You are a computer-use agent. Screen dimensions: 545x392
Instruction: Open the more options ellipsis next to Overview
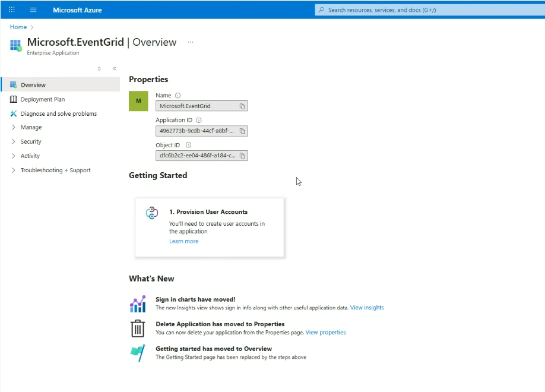click(x=191, y=42)
